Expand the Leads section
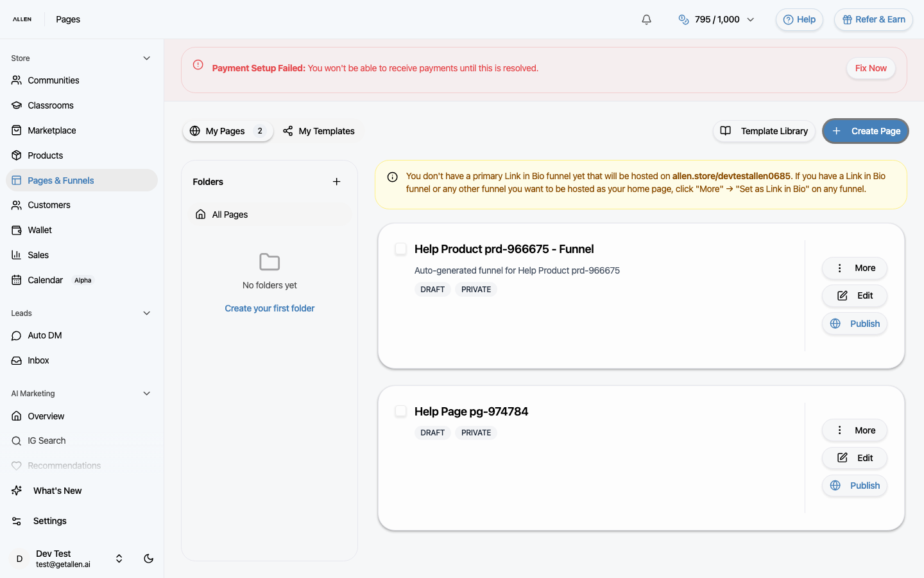 click(146, 313)
